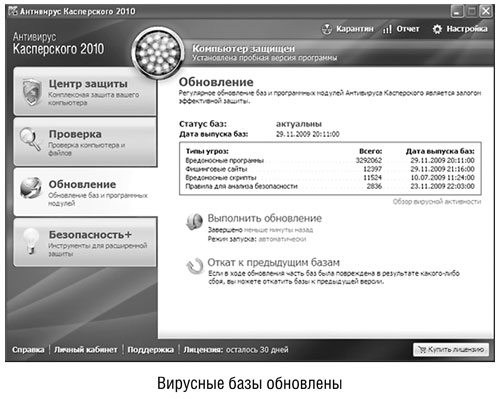Click Правила для анализа безопасности row
Viewport: 500px width, 399px height.
(x=330, y=186)
